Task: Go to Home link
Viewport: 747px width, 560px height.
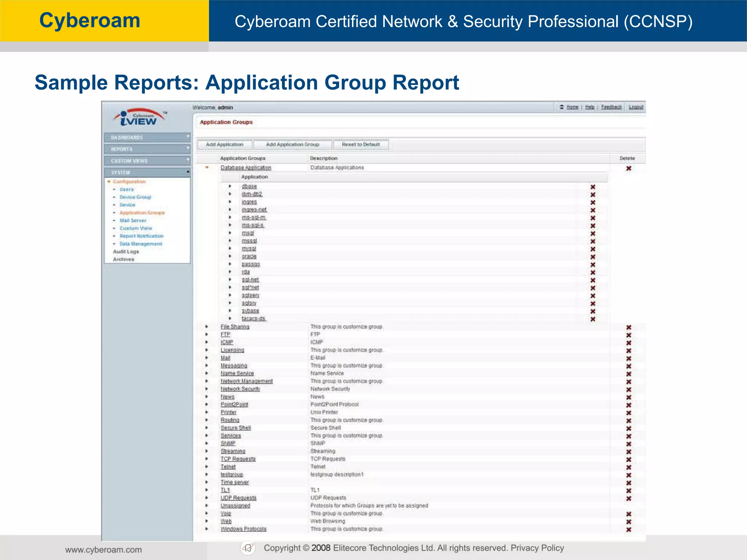Action: [572, 107]
